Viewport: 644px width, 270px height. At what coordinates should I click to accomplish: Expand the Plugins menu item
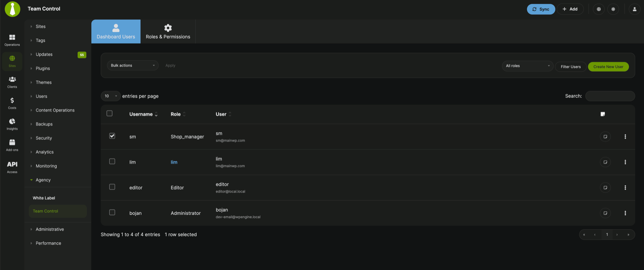58,69
